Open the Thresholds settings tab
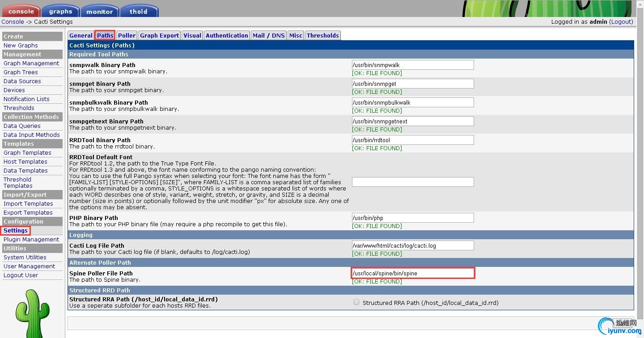Viewport: 644px width, 338px height. pyautogui.click(x=323, y=35)
